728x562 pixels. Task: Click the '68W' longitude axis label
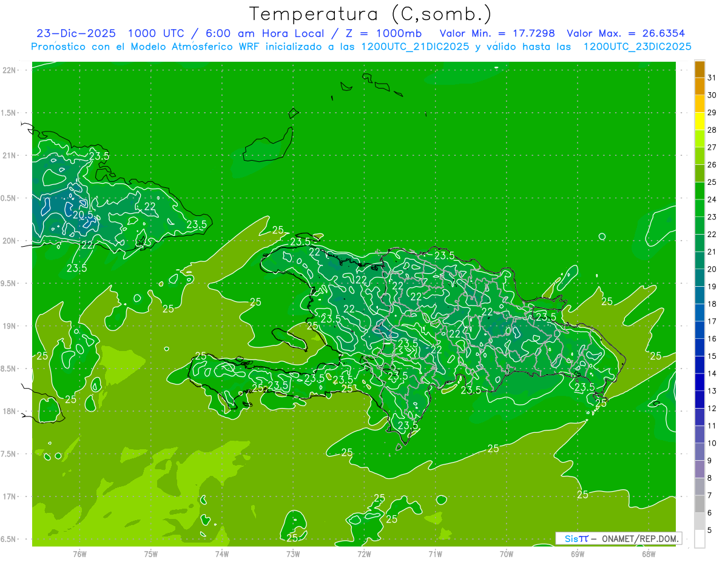click(x=649, y=554)
